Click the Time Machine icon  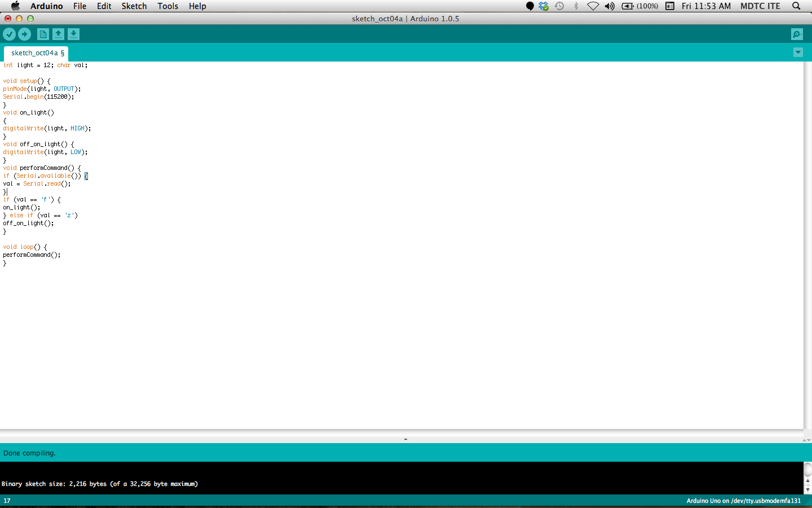pyautogui.click(x=559, y=6)
